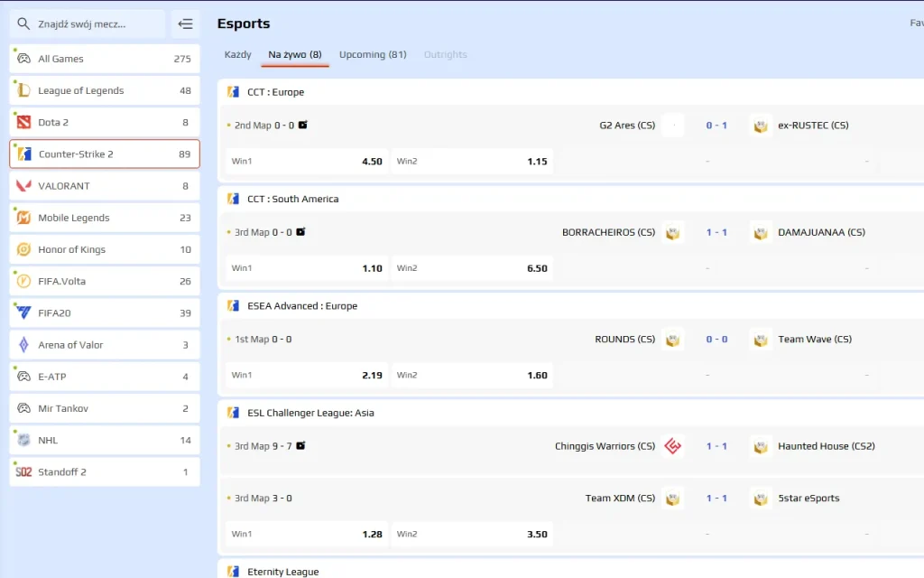924x578 pixels.
Task: Click the NHL logo icon
Action: coord(23,440)
